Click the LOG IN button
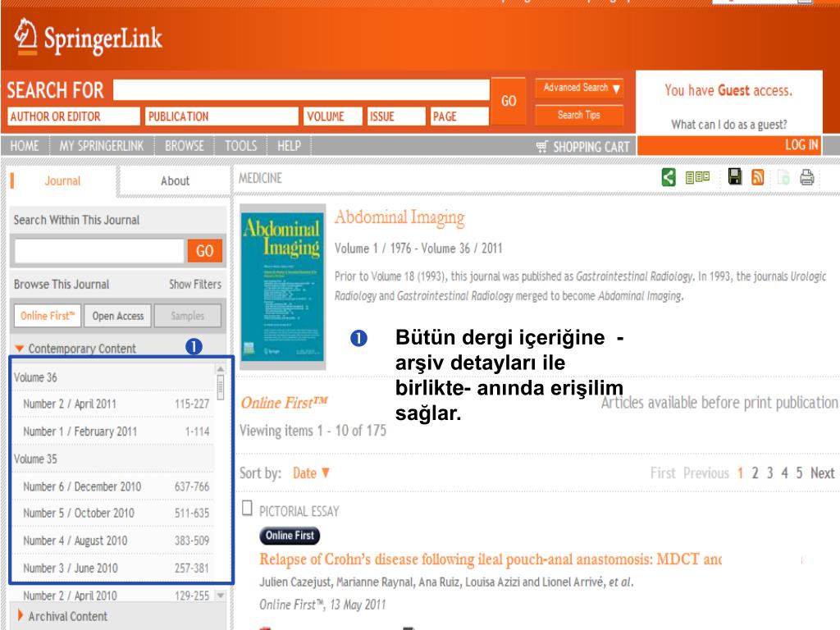Viewport: 840px width, 630px height. click(x=728, y=145)
